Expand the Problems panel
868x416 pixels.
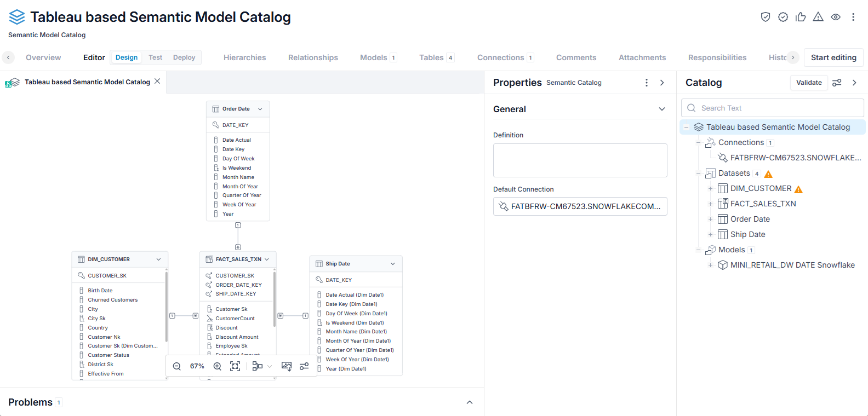470,402
